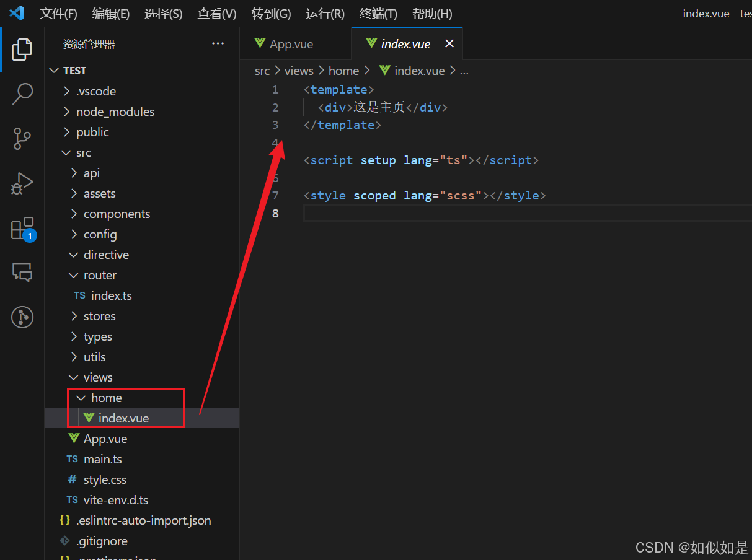Open the 选择(S) menu
Screen dimensions: 752x560
(x=164, y=14)
